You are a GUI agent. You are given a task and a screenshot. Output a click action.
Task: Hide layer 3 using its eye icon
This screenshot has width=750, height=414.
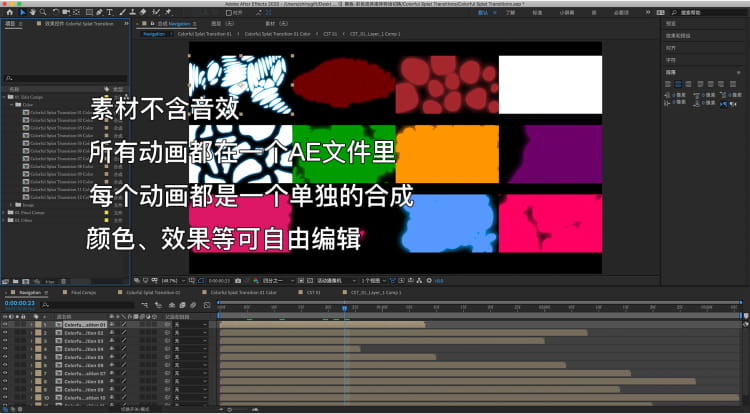coord(5,340)
